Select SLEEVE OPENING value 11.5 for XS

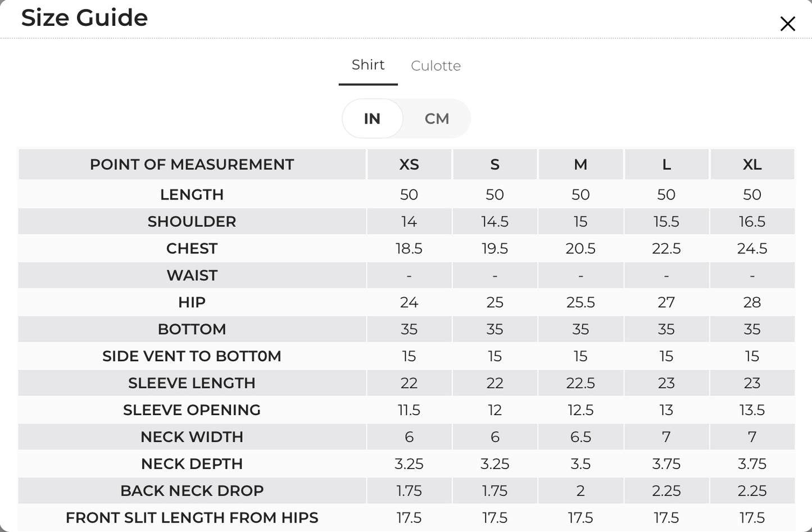409,410
